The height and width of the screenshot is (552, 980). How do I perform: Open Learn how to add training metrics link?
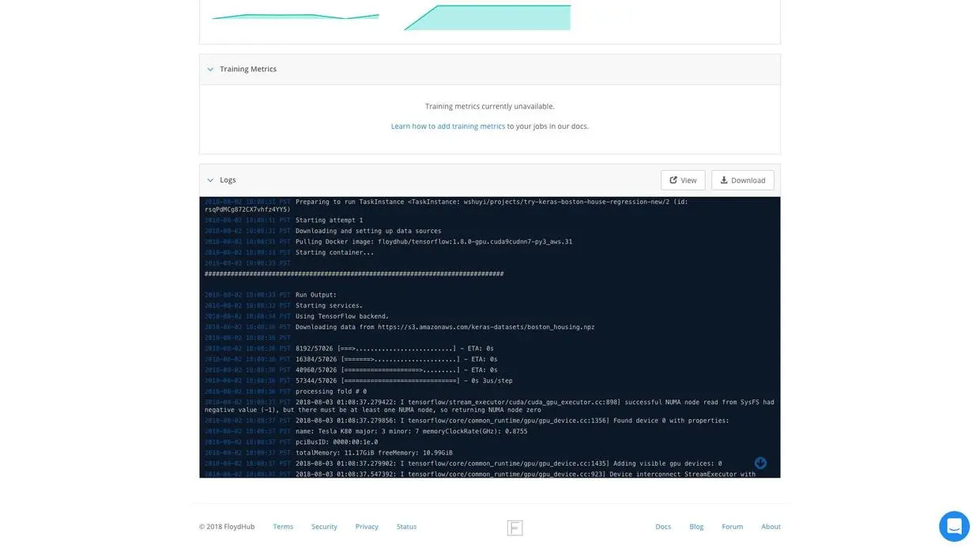click(x=448, y=126)
